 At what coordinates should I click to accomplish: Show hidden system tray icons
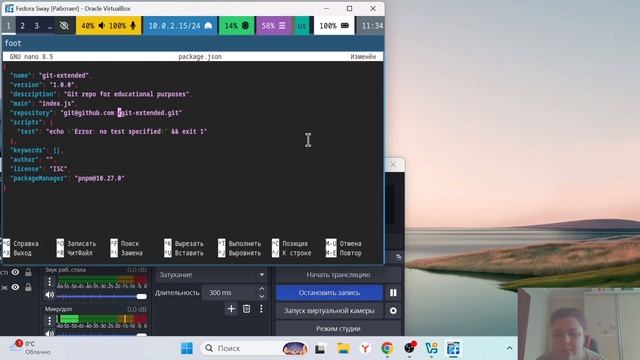click(509, 348)
